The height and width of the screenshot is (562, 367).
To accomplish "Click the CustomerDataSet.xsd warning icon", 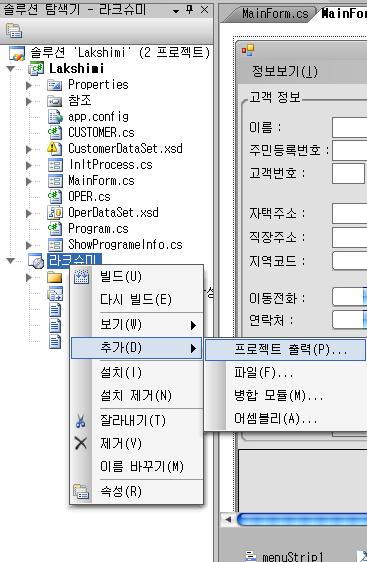I will 55,148.
